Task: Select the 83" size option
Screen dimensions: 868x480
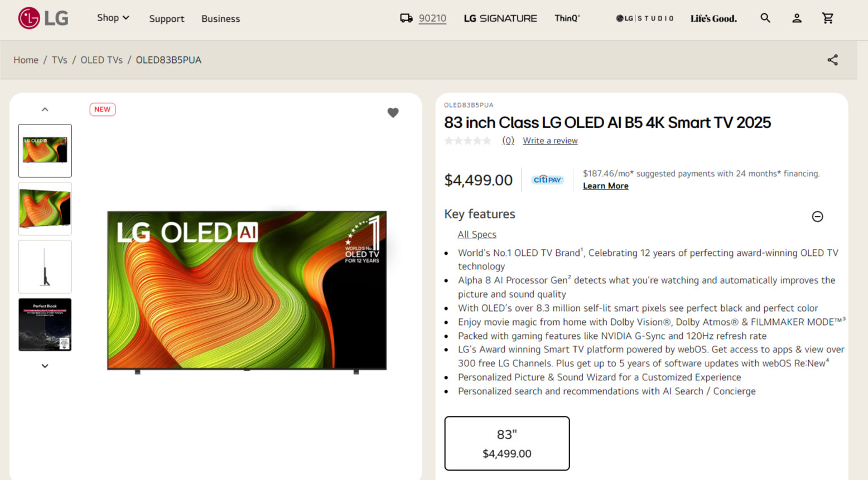Action: (507, 443)
